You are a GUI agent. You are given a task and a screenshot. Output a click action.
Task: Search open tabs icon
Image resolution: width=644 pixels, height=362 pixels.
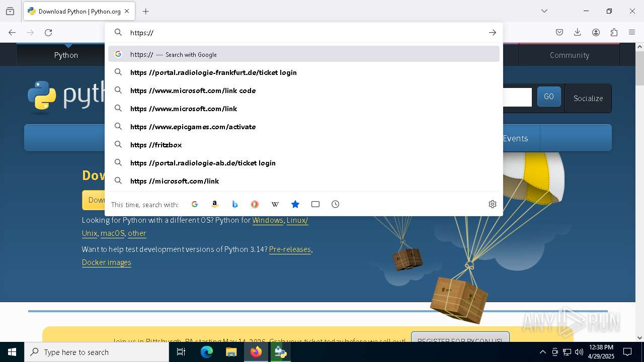click(x=315, y=204)
